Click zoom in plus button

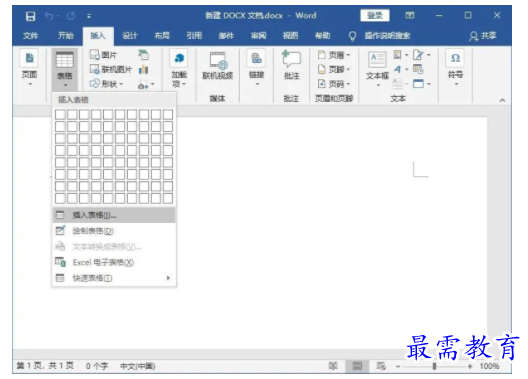point(470,366)
